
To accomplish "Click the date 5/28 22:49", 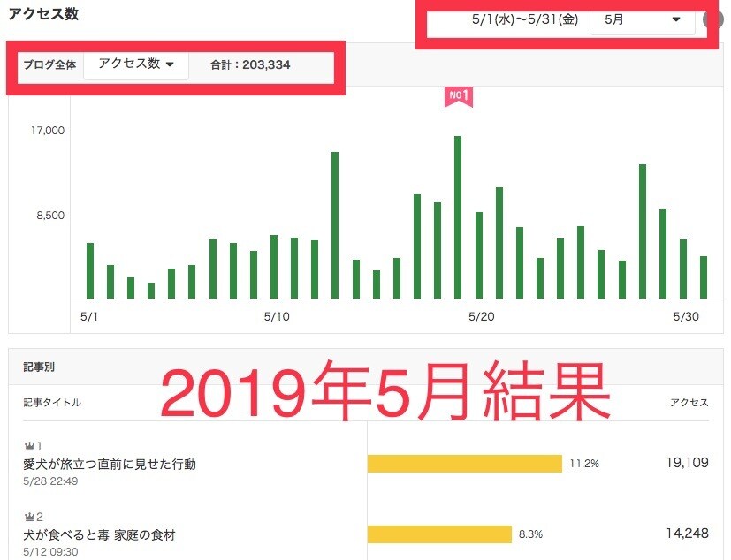I will (50, 481).
